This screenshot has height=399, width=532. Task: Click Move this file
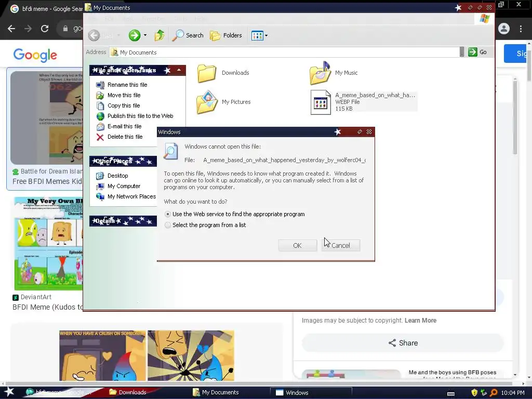(124, 96)
